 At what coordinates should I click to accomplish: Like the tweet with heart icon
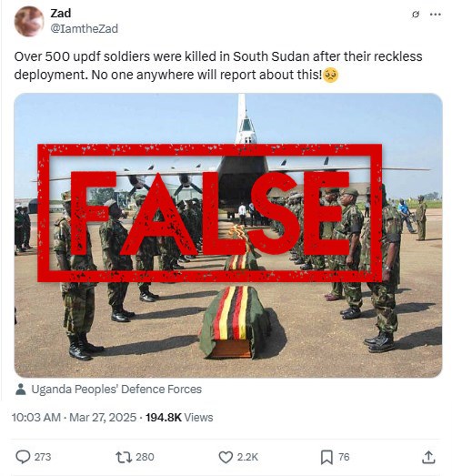click(226, 457)
